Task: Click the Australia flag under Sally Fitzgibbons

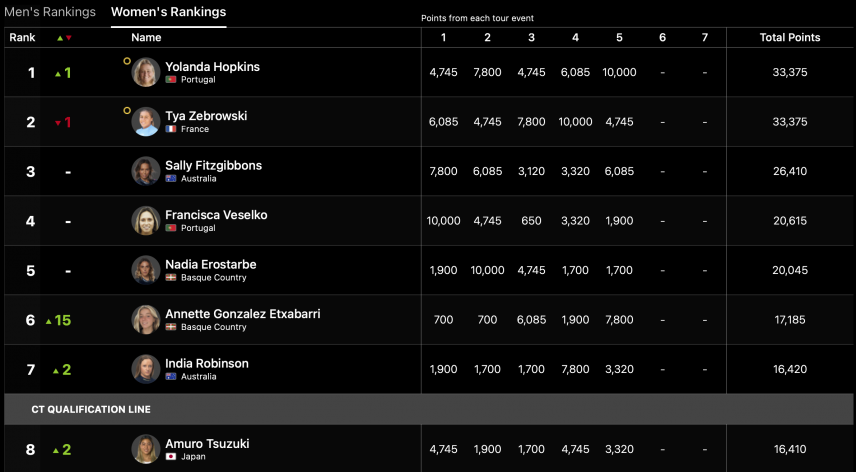Action: 171,179
